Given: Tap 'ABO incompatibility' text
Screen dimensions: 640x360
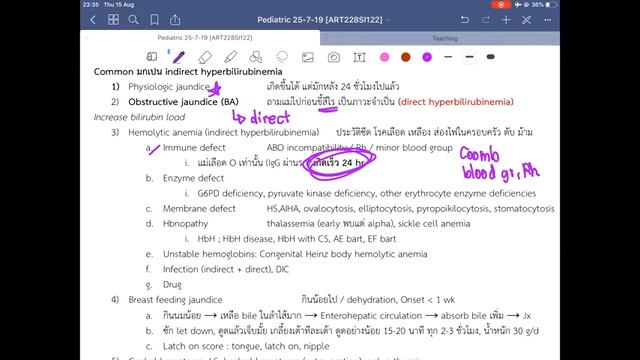Looking at the screenshot, I should pyautogui.click(x=307, y=147).
